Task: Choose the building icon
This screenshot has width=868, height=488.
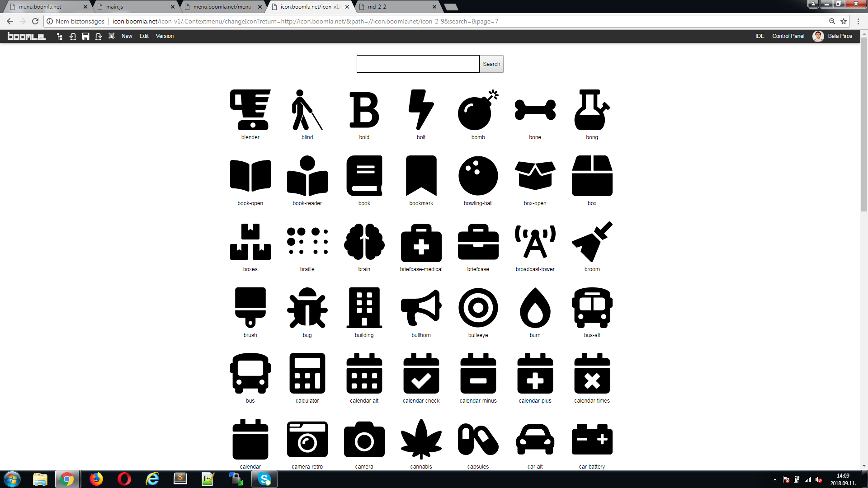Action: tap(364, 308)
